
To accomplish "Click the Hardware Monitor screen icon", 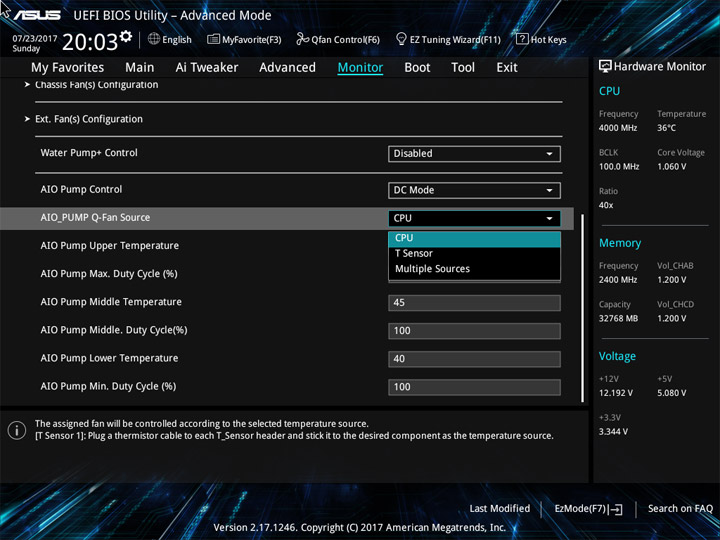I will click(x=605, y=67).
